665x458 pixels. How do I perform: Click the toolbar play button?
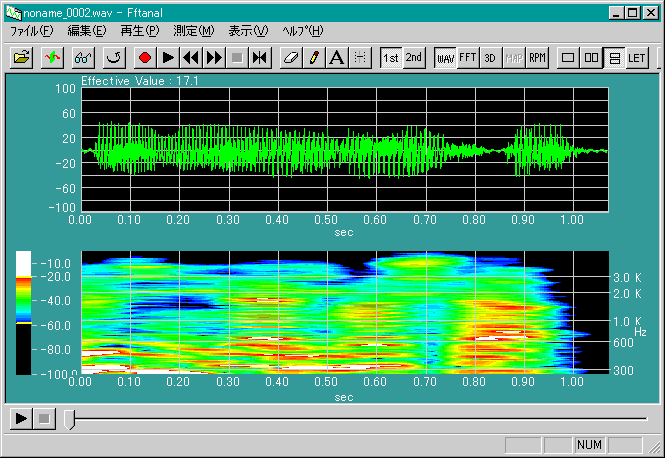point(168,57)
